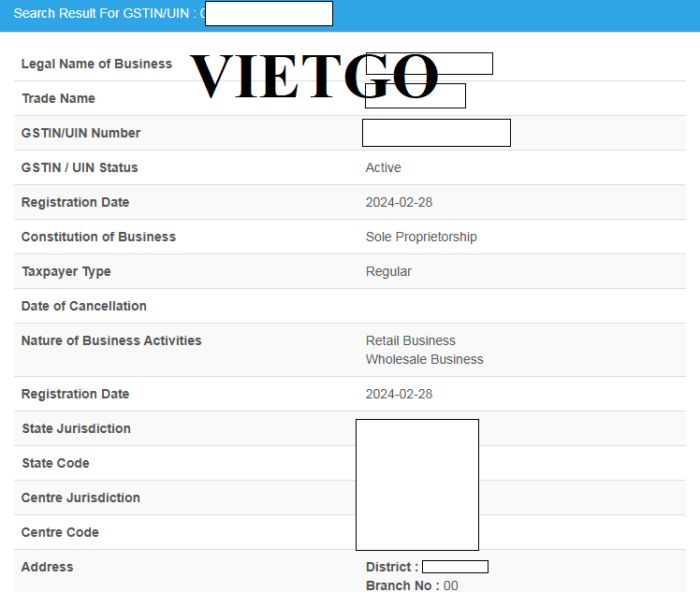Click the Taxpayer Type label
700x592 pixels.
tap(66, 271)
